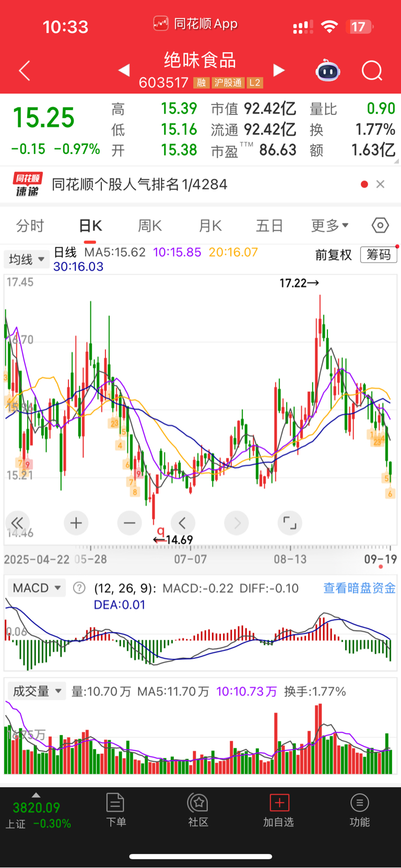
Task: Move chart left one step
Action: point(182,523)
